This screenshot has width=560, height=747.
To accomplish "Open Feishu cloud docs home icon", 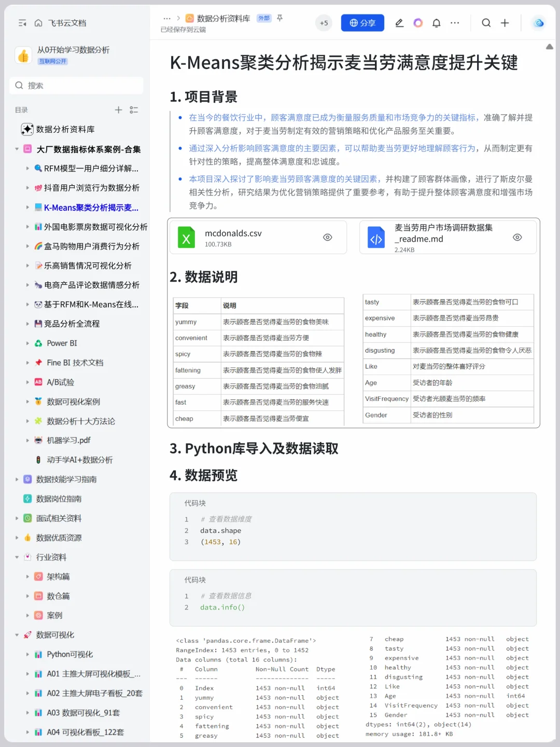I will pos(38,23).
